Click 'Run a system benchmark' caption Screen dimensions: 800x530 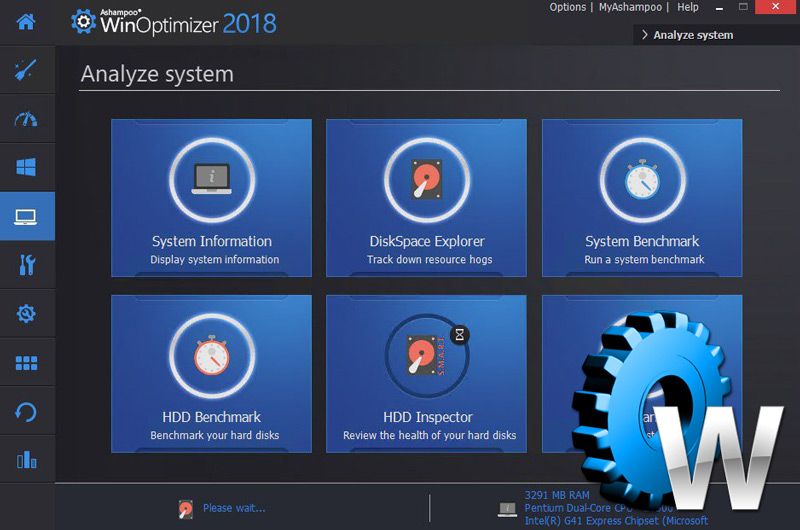(x=644, y=260)
